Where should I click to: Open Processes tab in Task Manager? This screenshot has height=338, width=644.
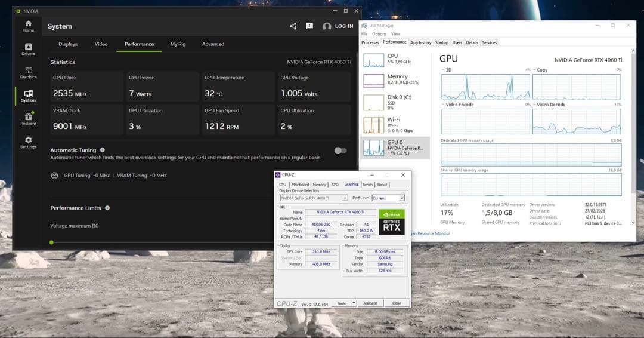point(370,43)
